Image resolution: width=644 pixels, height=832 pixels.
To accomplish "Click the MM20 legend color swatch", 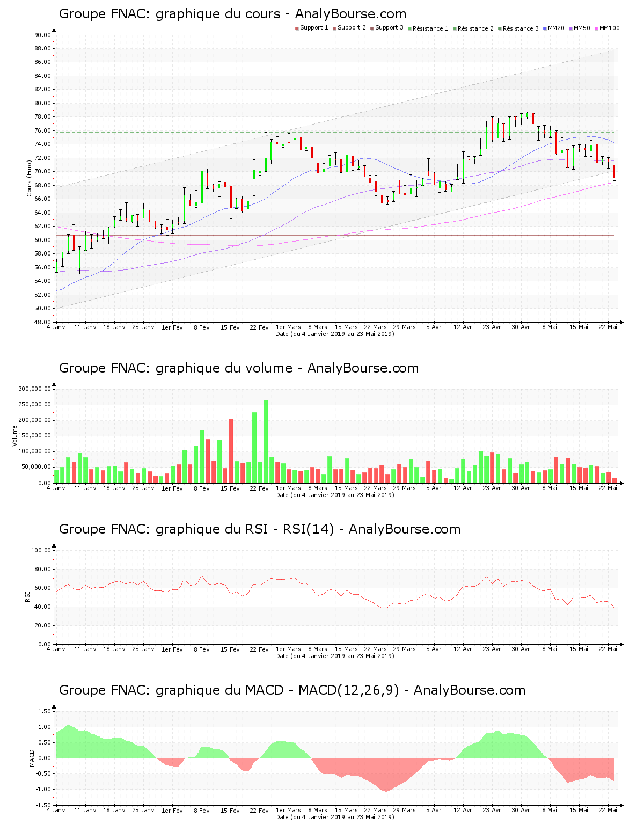I will pos(545,28).
